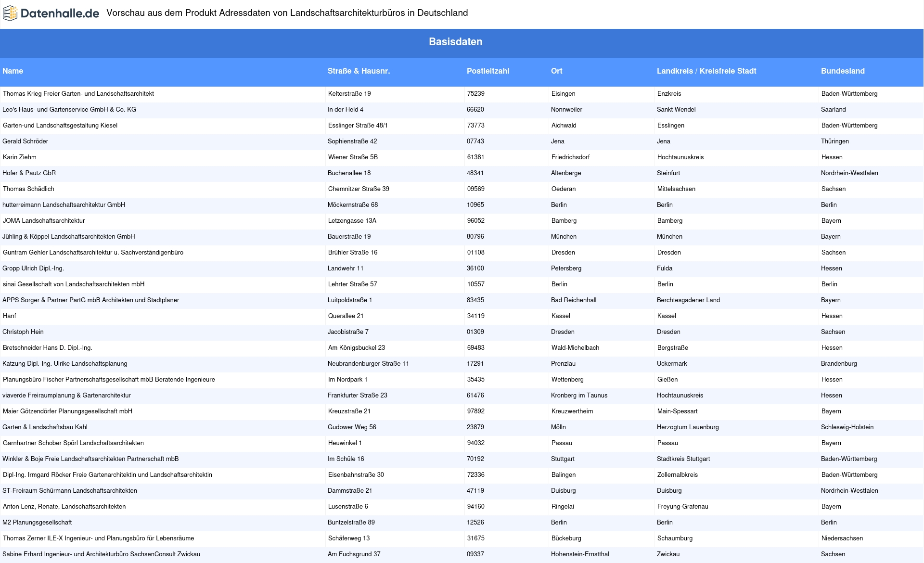Click APPS Sorger & Partner PartG mbB entry
The height and width of the screenshot is (563, 924).
tap(90, 300)
